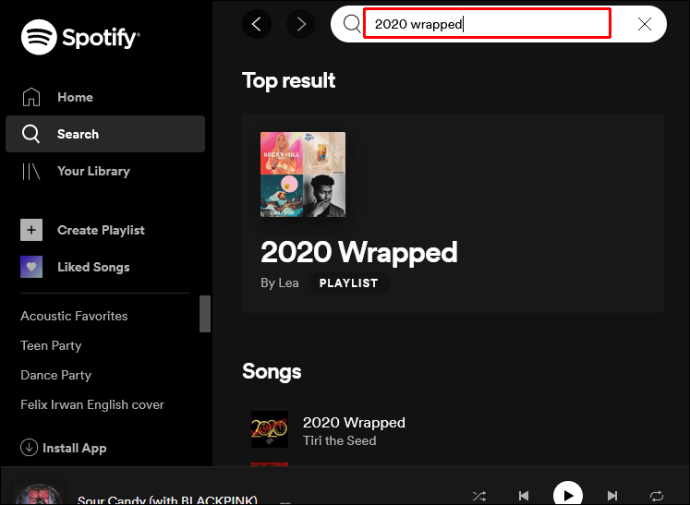Play the current track
690x505 pixels.
568,495
